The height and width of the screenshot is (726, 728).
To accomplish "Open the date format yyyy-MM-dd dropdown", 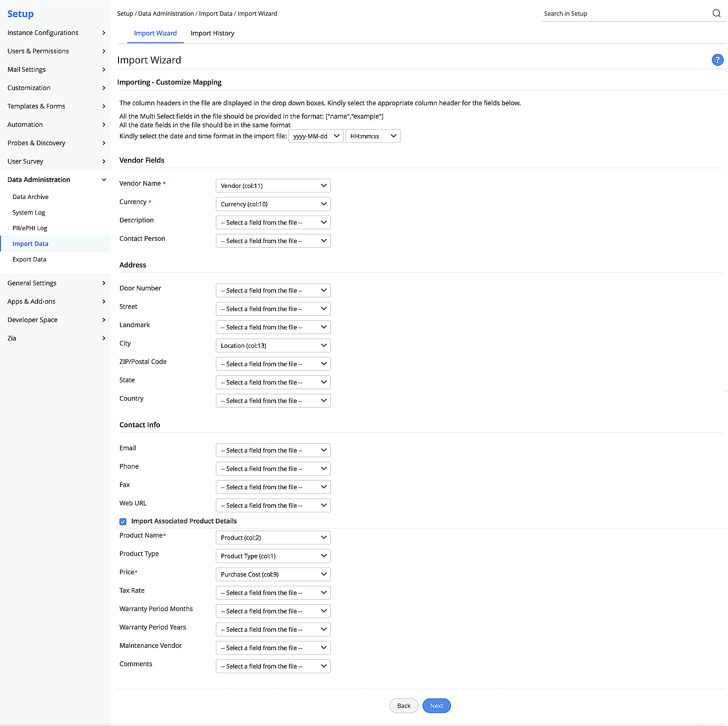I will tap(316, 136).
